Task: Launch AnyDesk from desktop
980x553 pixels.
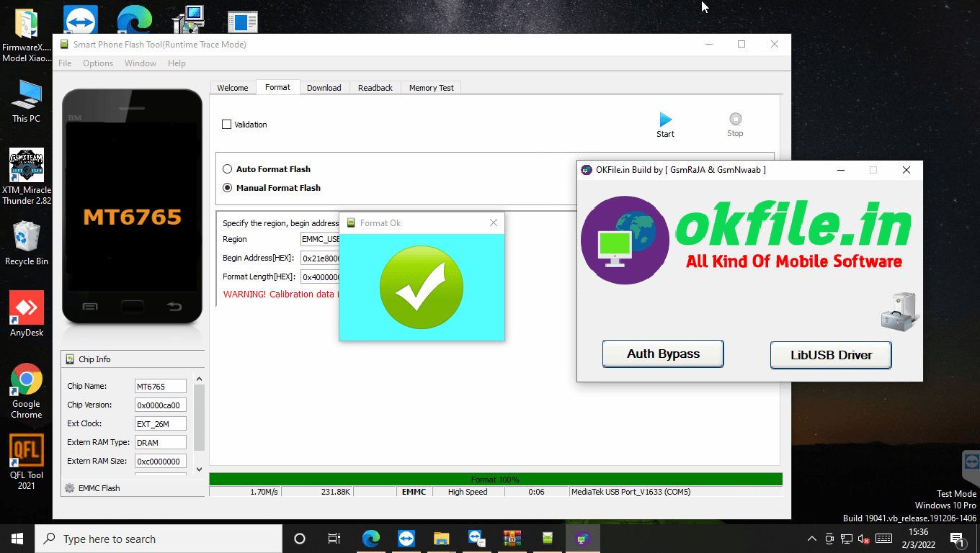Action: (27, 313)
